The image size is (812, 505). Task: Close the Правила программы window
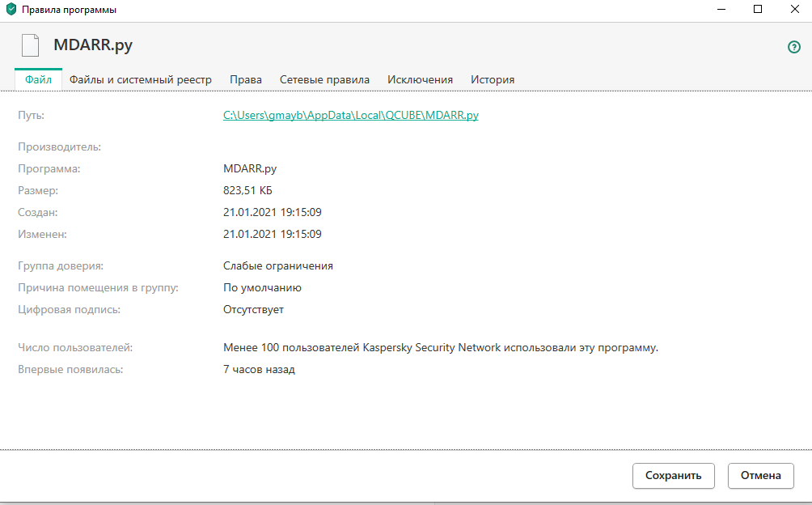pyautogui.click(x=793, y=10)
